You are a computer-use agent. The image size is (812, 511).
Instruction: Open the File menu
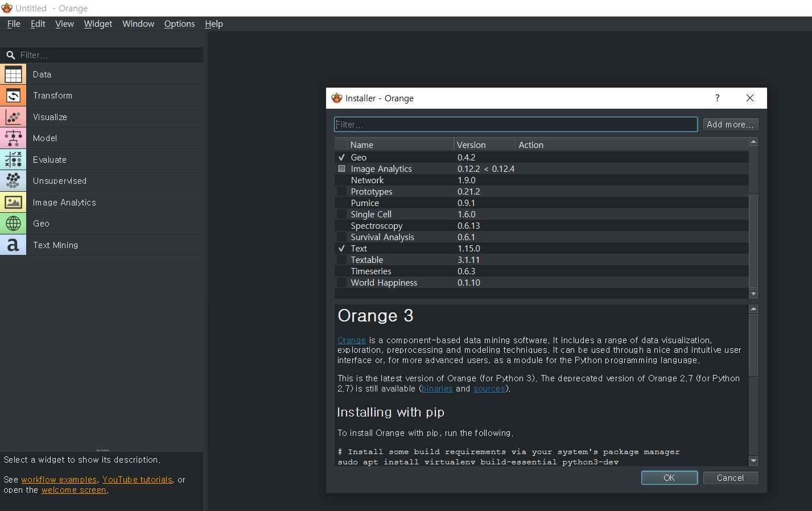(x=14, y=24)
